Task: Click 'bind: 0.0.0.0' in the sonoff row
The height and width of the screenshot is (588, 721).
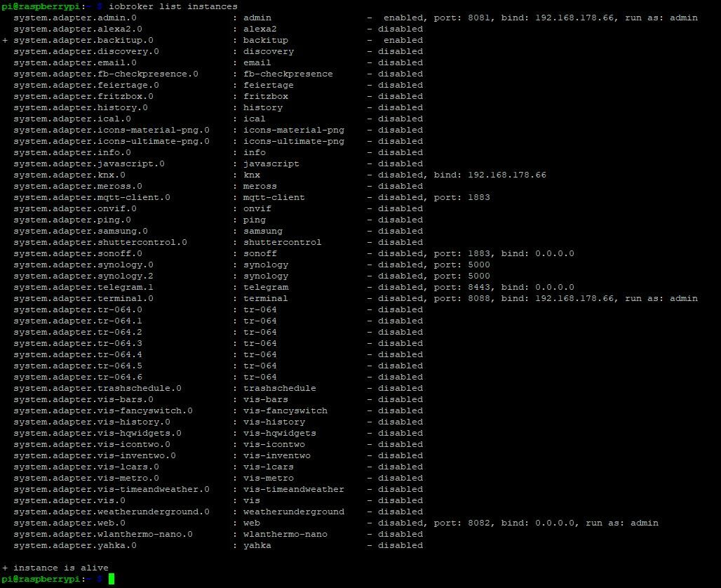Action: coord(537,253)
